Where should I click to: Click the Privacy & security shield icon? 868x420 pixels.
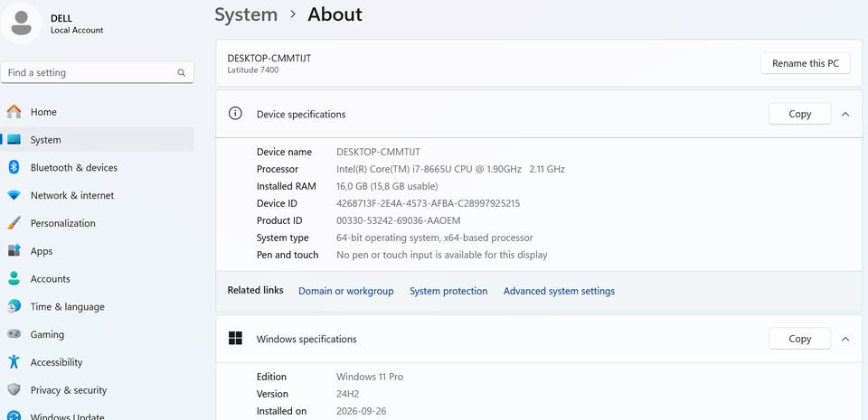[14, 389]
